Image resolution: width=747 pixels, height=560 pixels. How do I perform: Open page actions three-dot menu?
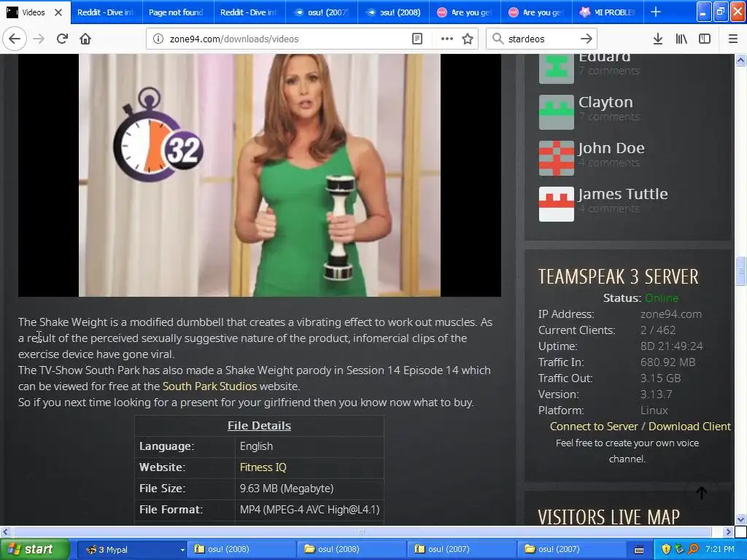tap(447, 39)
